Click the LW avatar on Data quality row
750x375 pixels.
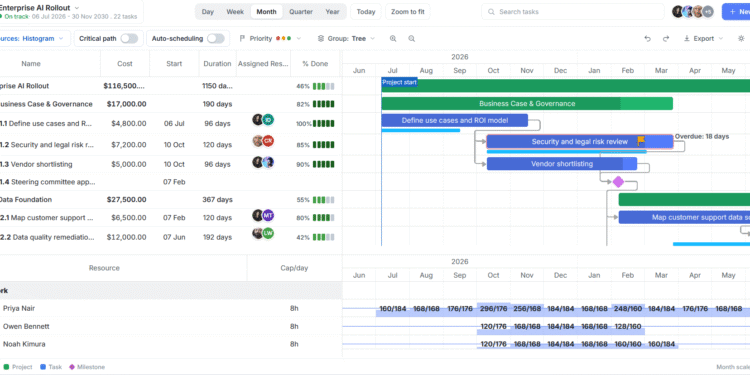click(x=268, y=234)
